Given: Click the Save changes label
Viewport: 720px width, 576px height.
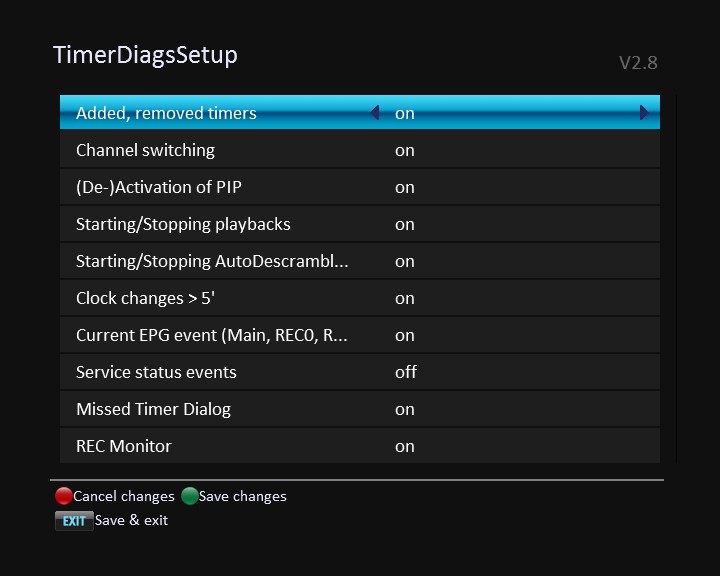Looking at the screenshot, I should click(x=243, y=496).
